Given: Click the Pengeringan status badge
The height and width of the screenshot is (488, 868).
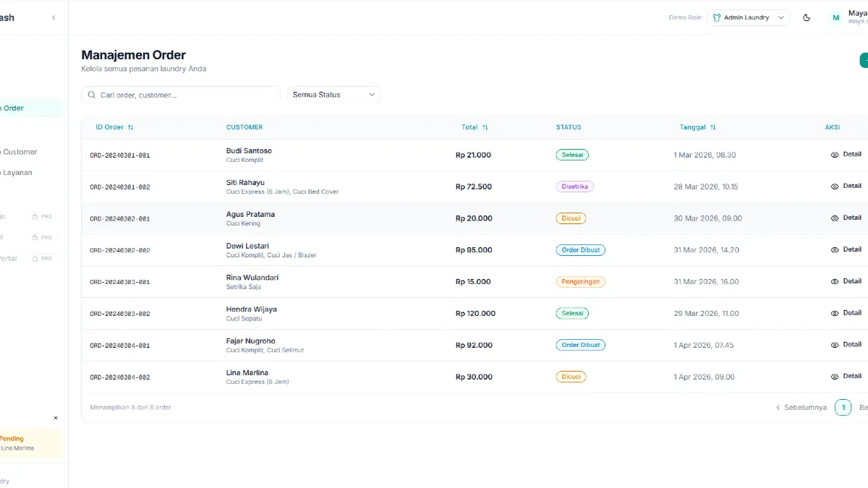Looking at the screenshot, I should [x=580, y=282].
